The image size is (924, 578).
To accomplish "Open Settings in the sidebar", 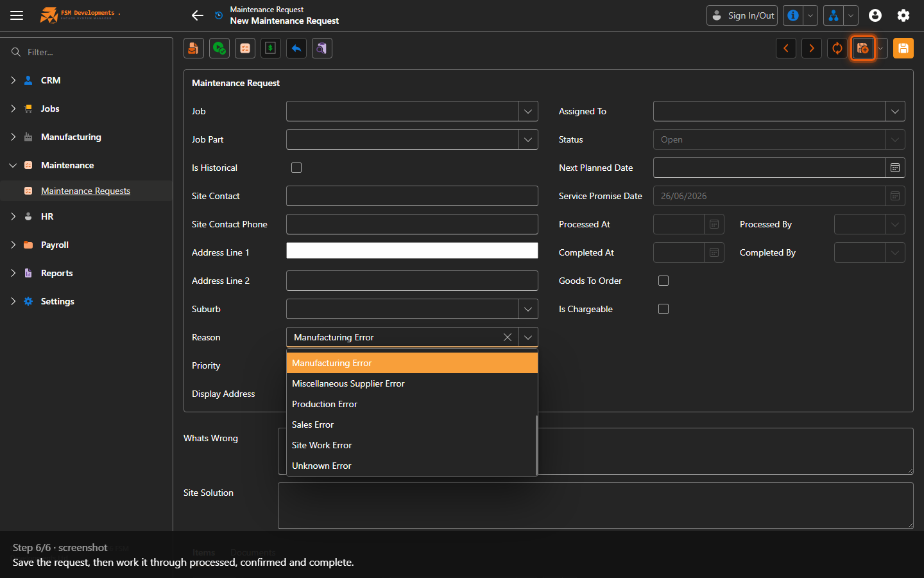I will (57, 301).
